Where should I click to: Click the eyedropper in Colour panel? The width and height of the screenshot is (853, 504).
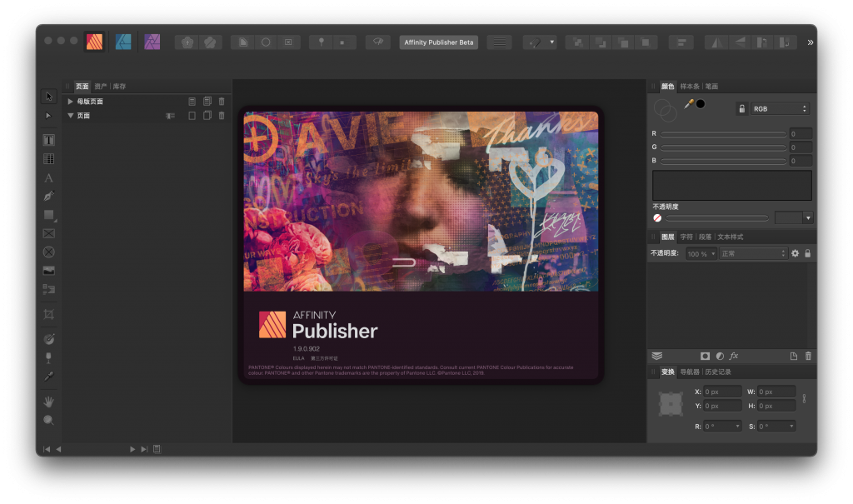pyautogui.click(x=689, y=103)
